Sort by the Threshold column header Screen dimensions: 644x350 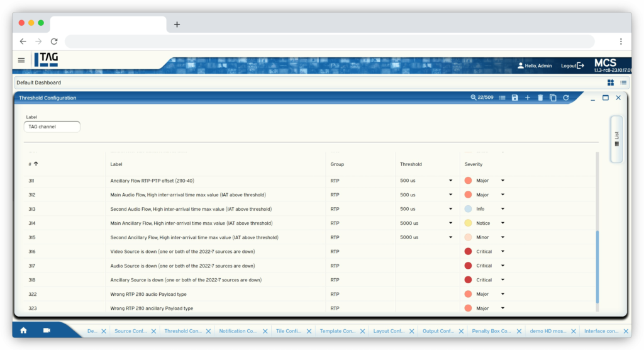click(411, 164)
